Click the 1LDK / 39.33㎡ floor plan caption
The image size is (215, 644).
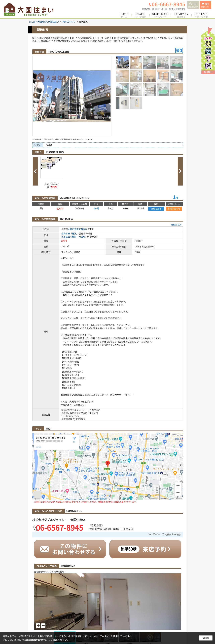51,184
